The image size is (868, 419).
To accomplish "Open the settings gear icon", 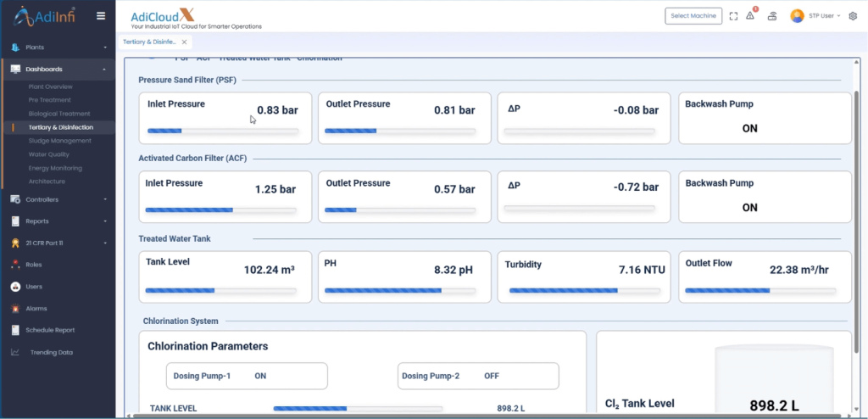I will 853,16.
